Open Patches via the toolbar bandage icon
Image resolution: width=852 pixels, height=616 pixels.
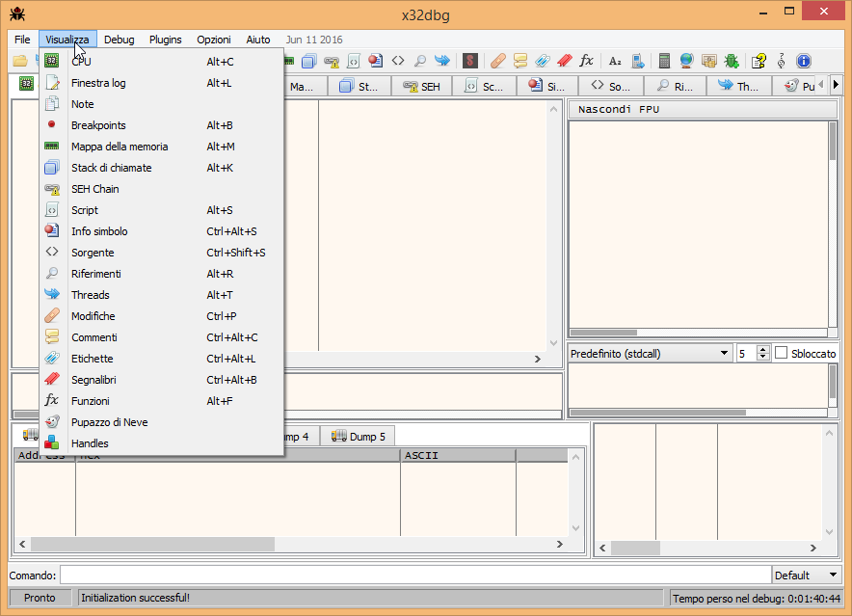tap(497, 61)
